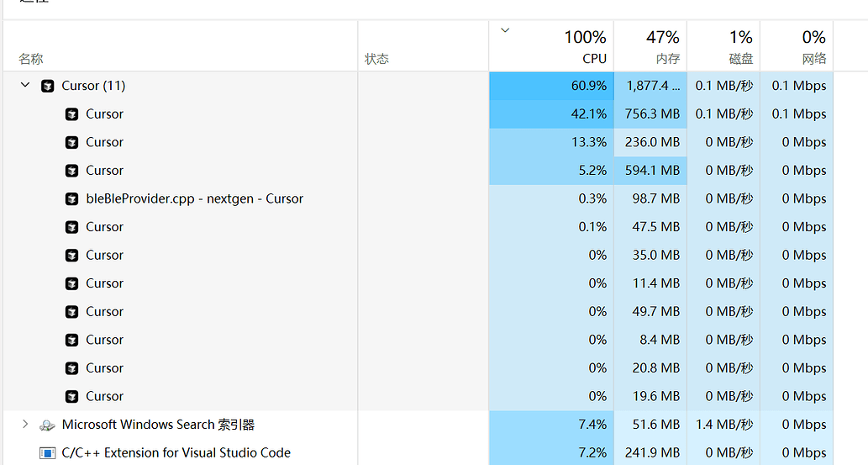Image resolution: width=868 pixels, height=465 pixels.
Task: Click the Cursor name in the 0.1% CPU row
Action: pos(105,227)
